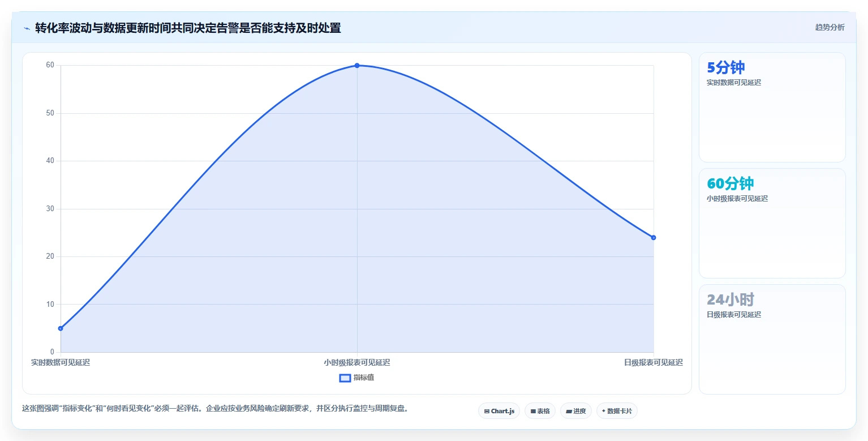
Task: Click the data point at value 5
Action: pyautogui.click(x=61, y=328)
